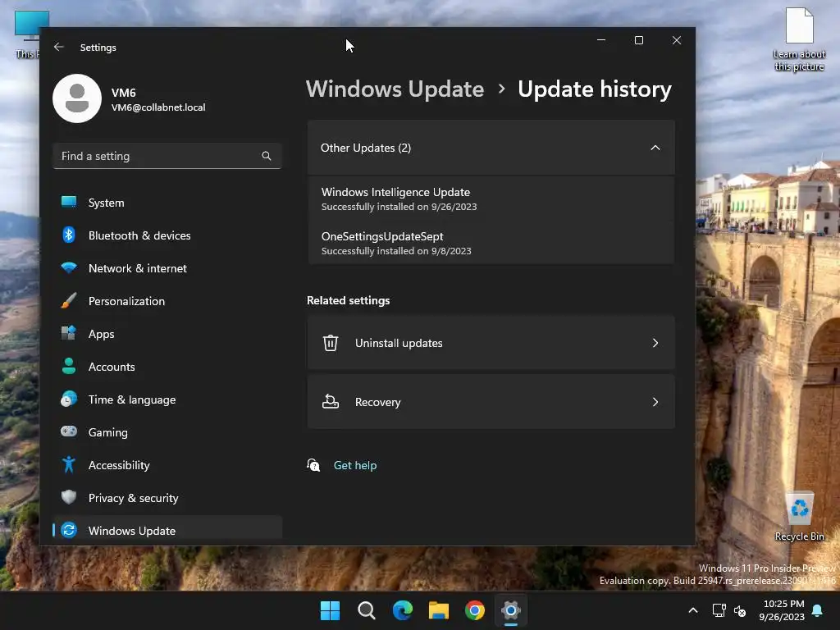840x630 pixels.
Task: Open taskbar Search
Action: [x=367, y=610]
